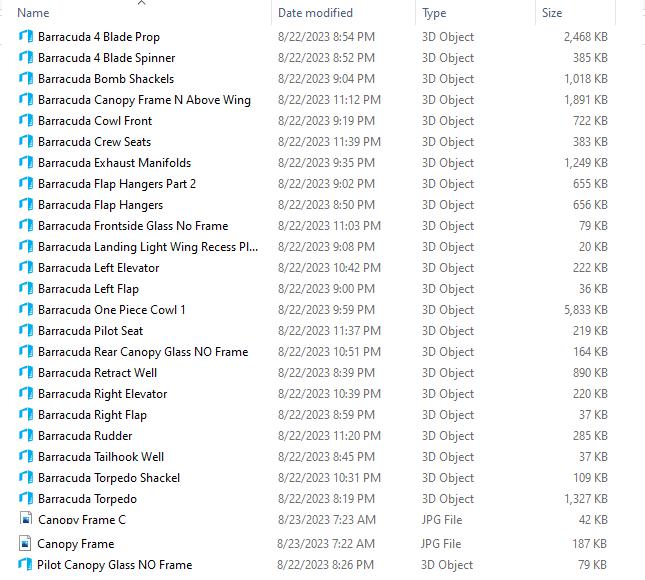Select the file name Barracuda Cowl Front
The height and width of the screenshot is (580, 645).
coord(95,121)
